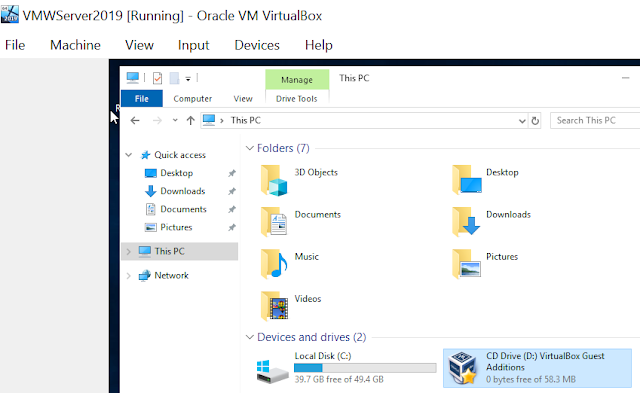
Task: Open the Input menu
Action: [193, 45]
